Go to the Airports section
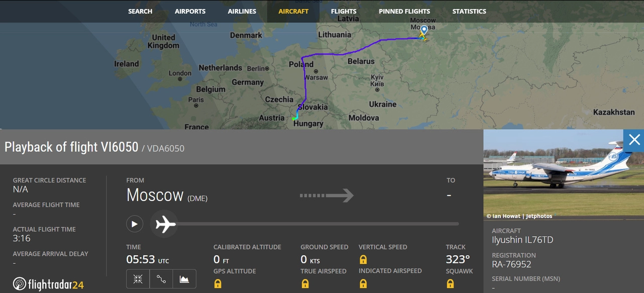The height and width of the screenshot is (293, 644). click(x=190, y=11)
